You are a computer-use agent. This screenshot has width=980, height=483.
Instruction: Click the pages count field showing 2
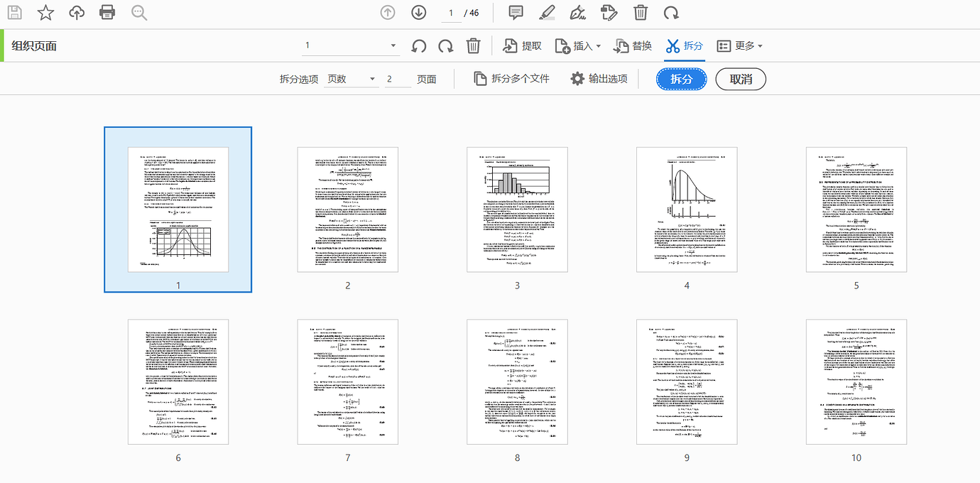click(x=398, y=79)
